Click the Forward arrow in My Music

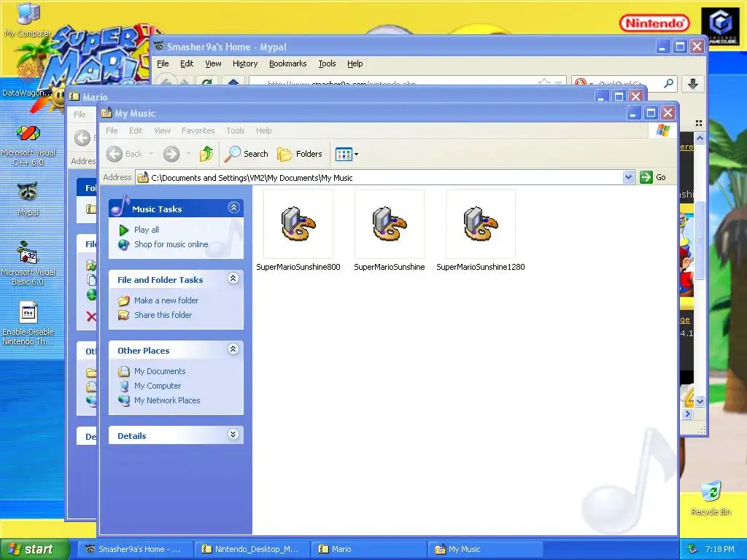tap(171, 154)
